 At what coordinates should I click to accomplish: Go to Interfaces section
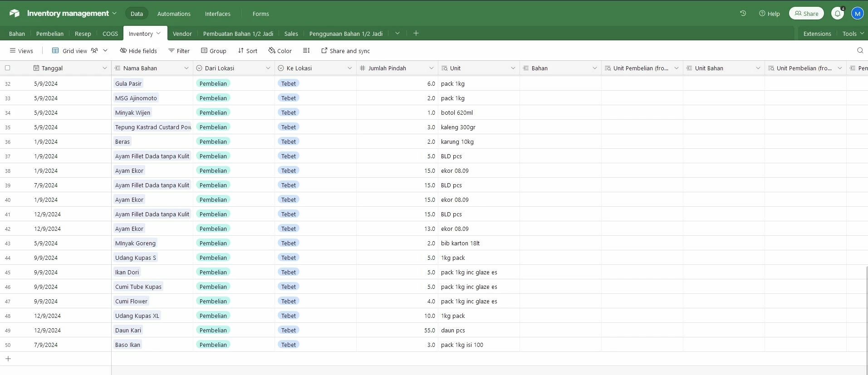(218, 14)
